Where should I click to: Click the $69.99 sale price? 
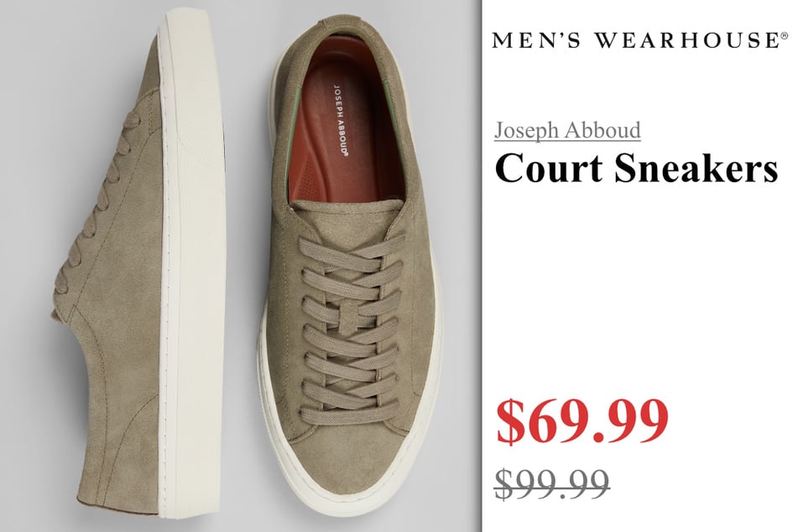click(582, 421)
